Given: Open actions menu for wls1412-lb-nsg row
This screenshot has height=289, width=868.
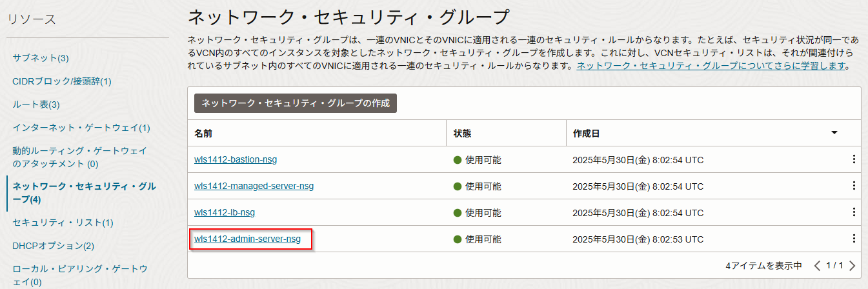Looking at the screenshot, I should tap(854, 212).
